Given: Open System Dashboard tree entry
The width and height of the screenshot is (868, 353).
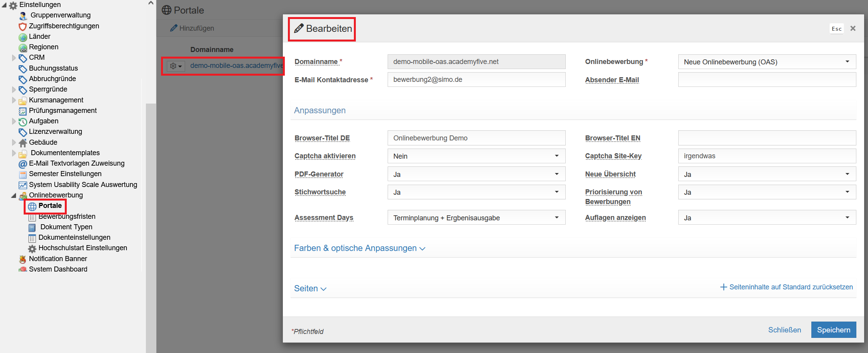Looking at the screenshot, I should 58,269.
